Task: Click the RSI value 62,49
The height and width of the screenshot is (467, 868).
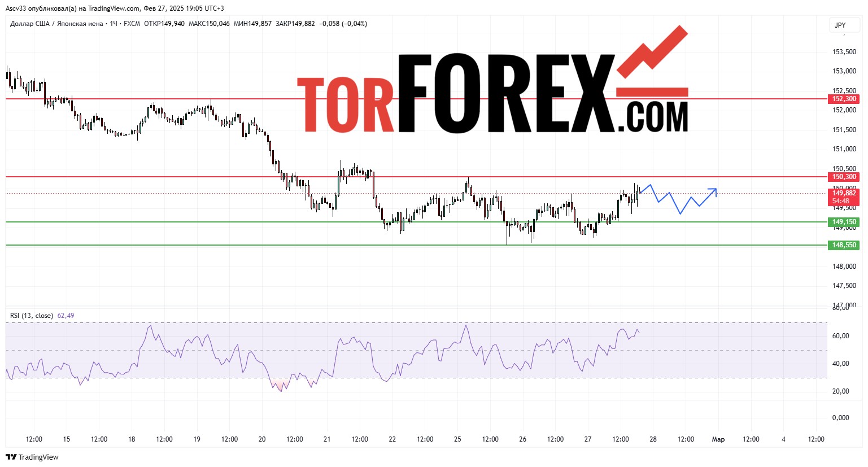Action: coord(66,316)
